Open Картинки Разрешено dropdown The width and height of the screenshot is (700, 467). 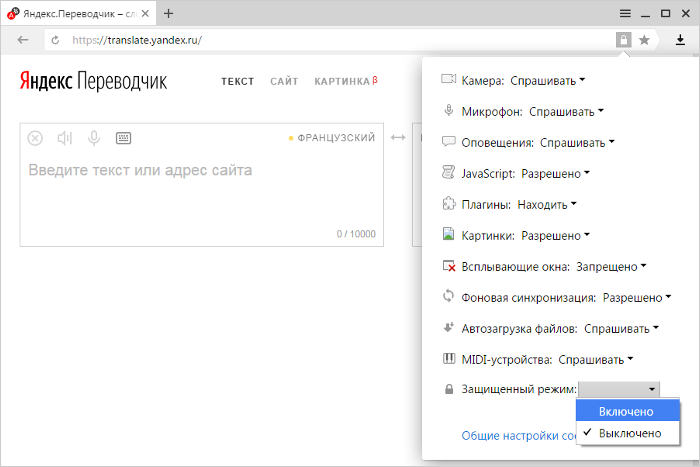tap(555, 235)
